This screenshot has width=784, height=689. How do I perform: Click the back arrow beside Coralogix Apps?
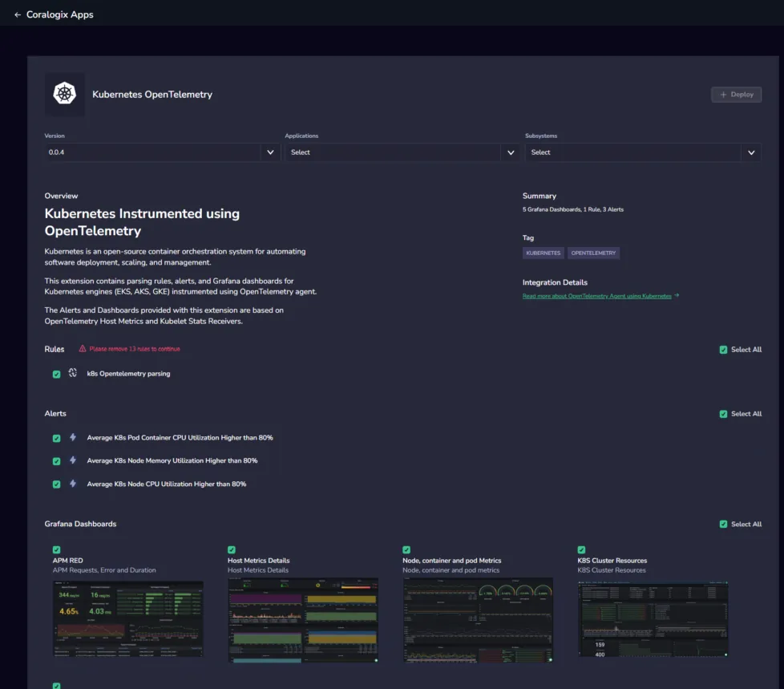18,15
